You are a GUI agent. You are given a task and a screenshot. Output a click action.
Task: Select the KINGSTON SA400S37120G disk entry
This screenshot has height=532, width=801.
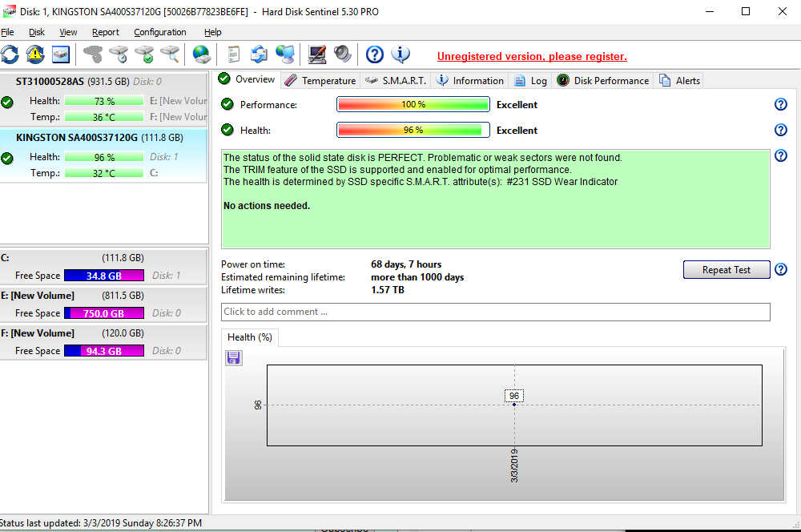point(103,155)
